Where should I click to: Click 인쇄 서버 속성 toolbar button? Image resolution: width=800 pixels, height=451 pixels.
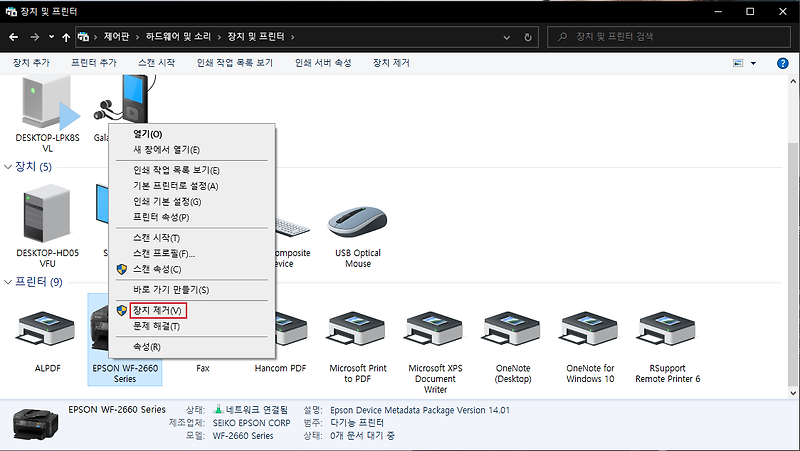(x=323, y=63)
